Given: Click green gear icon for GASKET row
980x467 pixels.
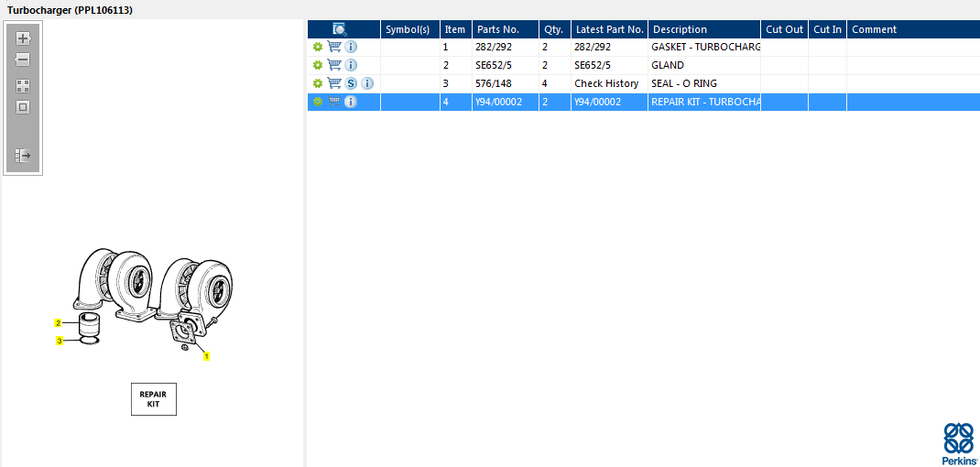Looking at the screenshot, I should [x=318, y=47].
